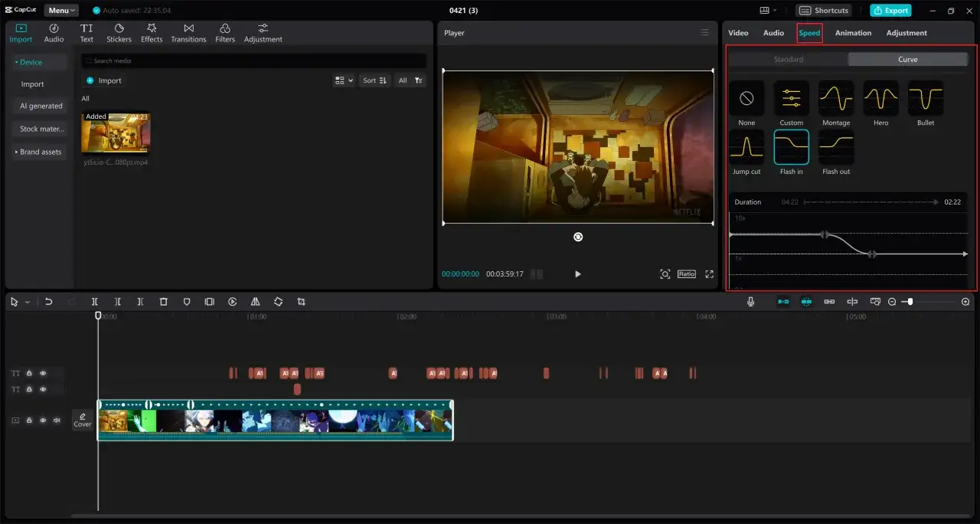
Task: Choose the Jump cut curve preset
Action: point(746,146)
